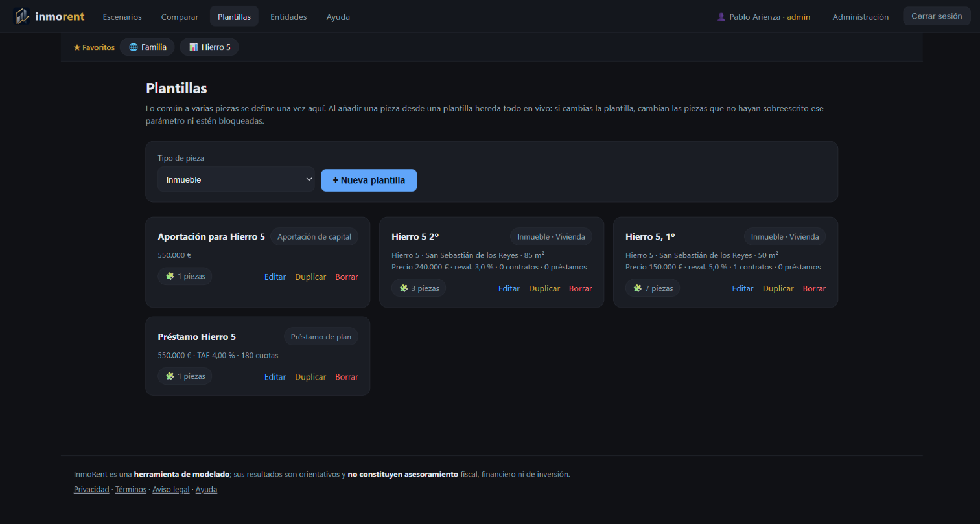Click the globe icon on Familia favorite
The height and width of the screenshot is (524, 980).
(134, 47)
